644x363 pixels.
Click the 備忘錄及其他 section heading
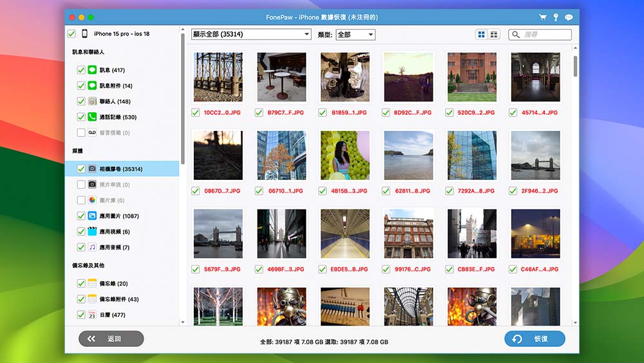[x=88, y=265]
